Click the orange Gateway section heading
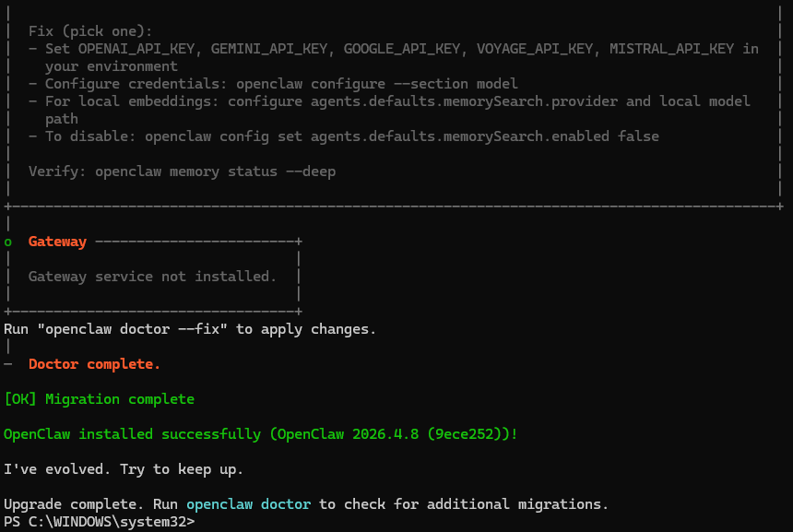The width and height of the screenshot is (793, 532). (58, 242)
